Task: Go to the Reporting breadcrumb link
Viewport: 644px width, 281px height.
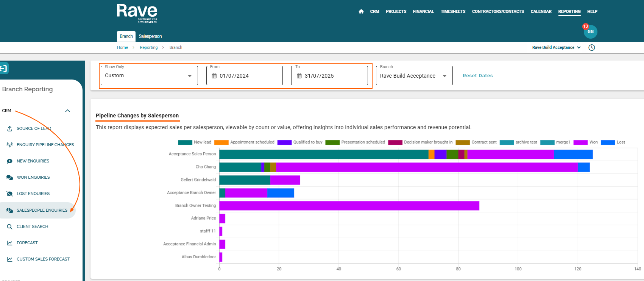Action: coord(149,48)
